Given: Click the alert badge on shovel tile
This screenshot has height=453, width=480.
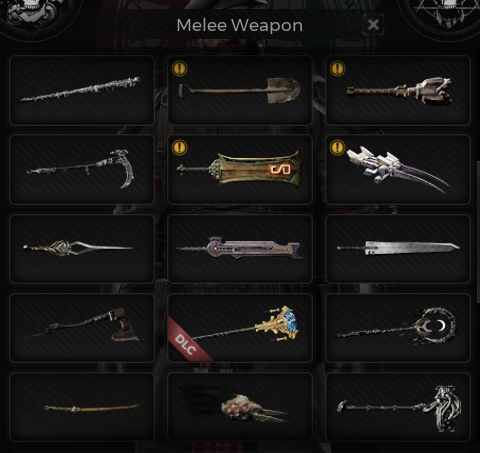Looking at the screenshot, I should pyautogui.click(x=179, y=68).
